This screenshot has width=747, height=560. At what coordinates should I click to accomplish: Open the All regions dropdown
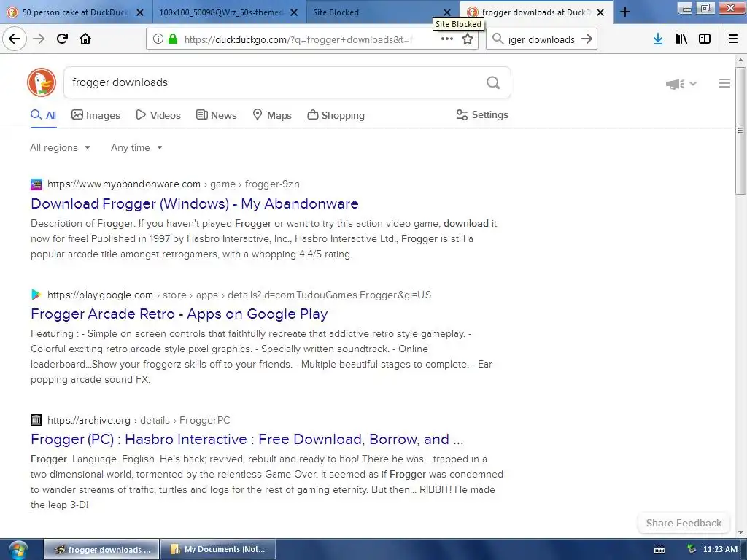(60, 147)
